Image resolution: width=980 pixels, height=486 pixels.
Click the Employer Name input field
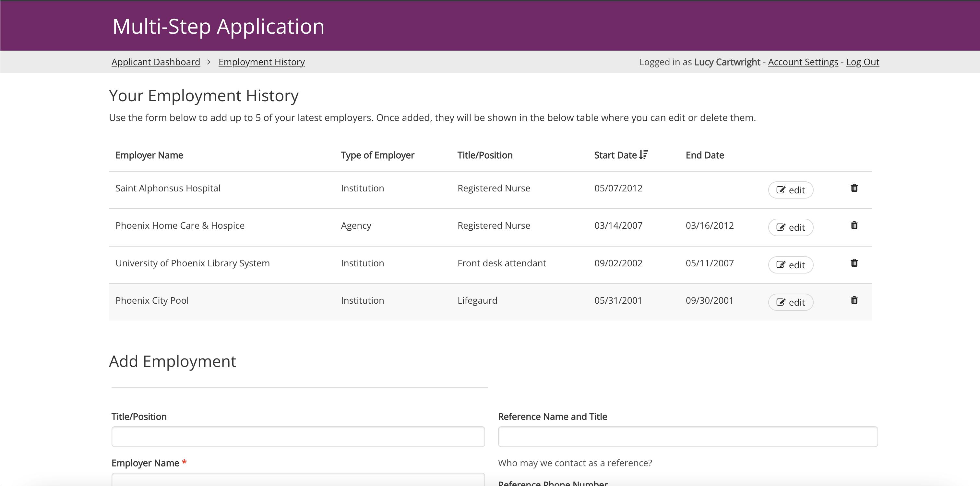coord(298,481)
